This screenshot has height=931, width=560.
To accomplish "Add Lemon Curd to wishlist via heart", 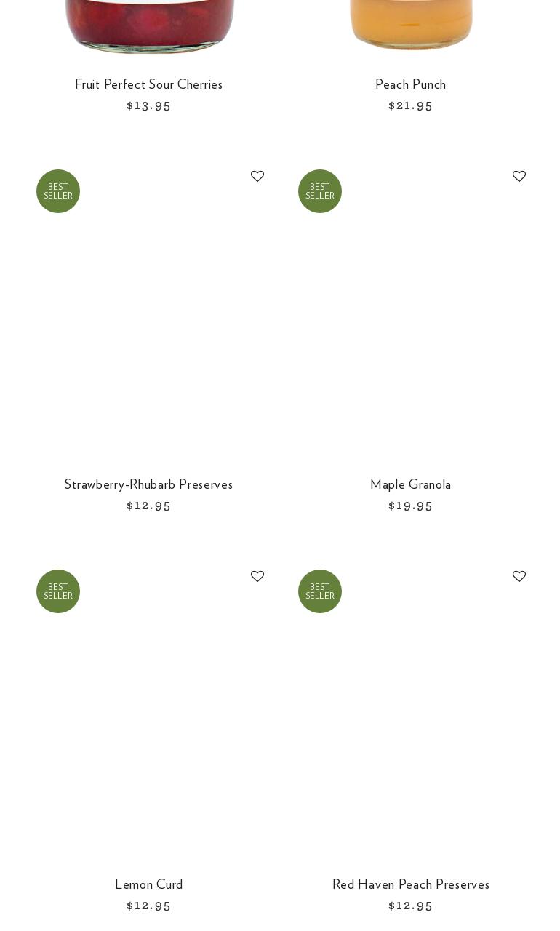I will coord(257,577).
